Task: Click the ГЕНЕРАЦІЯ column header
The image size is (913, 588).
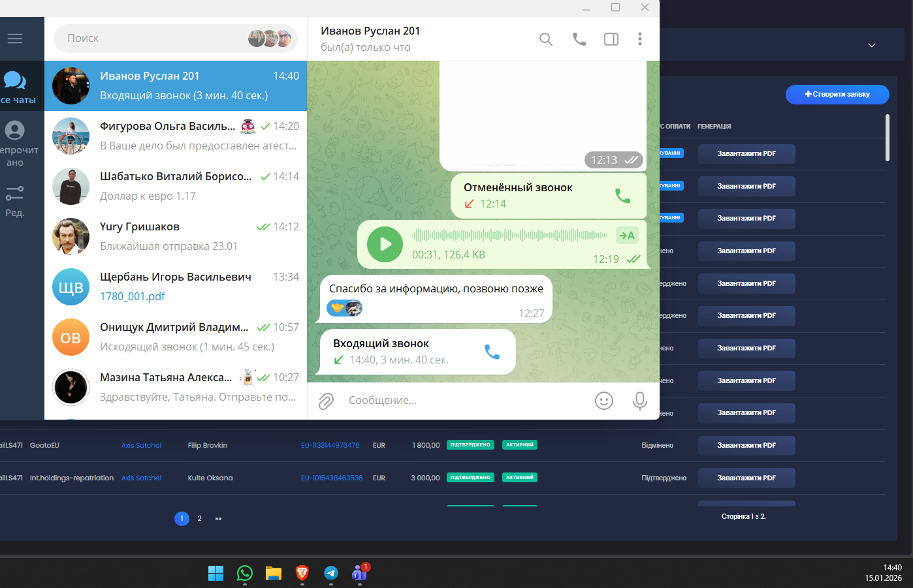Action: (714, 127)
